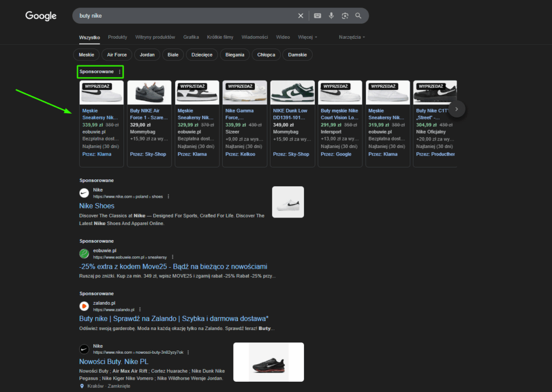Open three-dot menu next to Sponsorowane label
Image resolution: width=552 pixels, height=392 pixels.
tap(120, 72)
